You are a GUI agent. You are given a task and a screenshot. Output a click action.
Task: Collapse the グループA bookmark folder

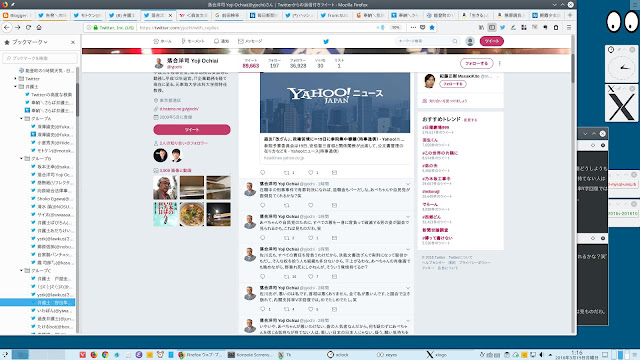tap(21, 118)
